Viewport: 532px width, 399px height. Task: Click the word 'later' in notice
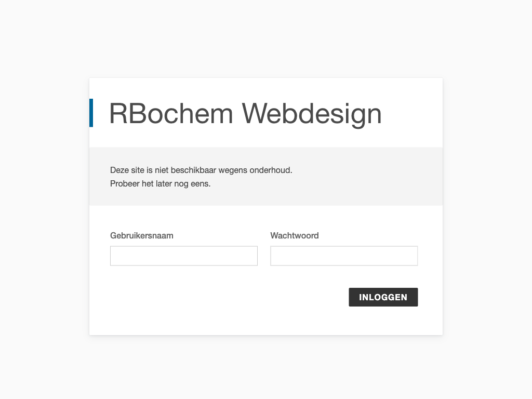point(164,183)
